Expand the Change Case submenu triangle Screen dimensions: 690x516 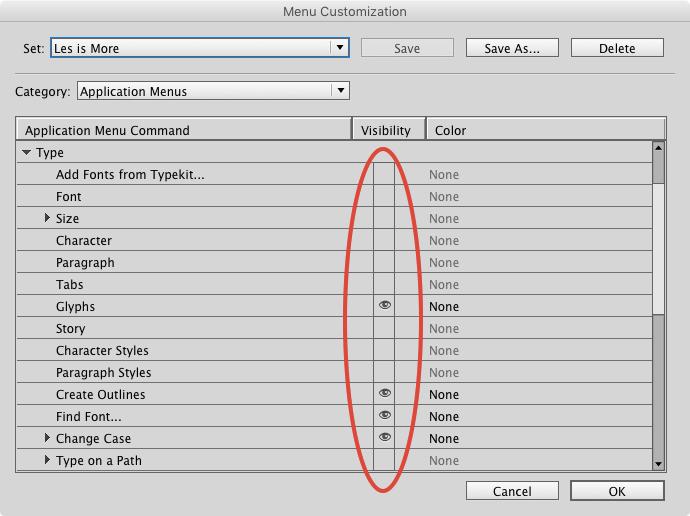47,438
